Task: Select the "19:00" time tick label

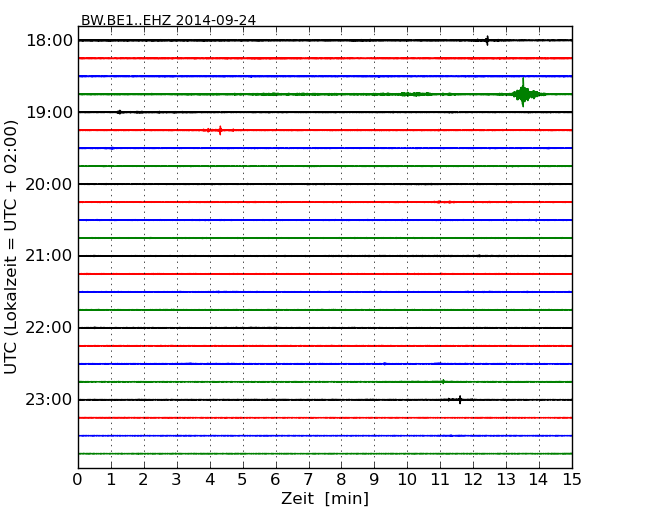Action: 49,112
